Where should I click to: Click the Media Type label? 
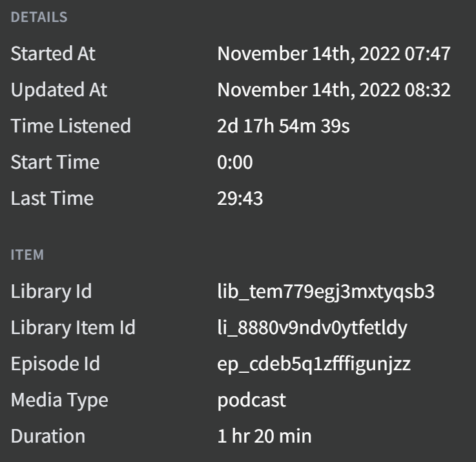59,400
